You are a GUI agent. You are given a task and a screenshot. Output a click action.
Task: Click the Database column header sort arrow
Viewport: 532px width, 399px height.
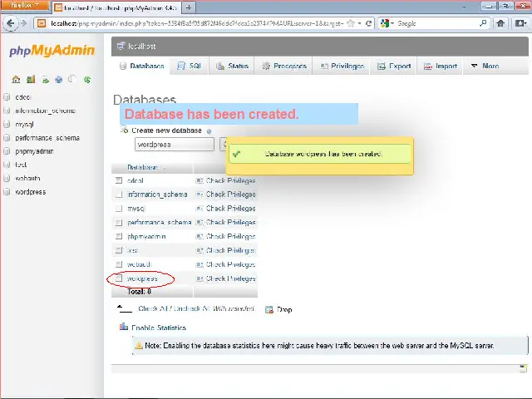[x=165, y=168]
